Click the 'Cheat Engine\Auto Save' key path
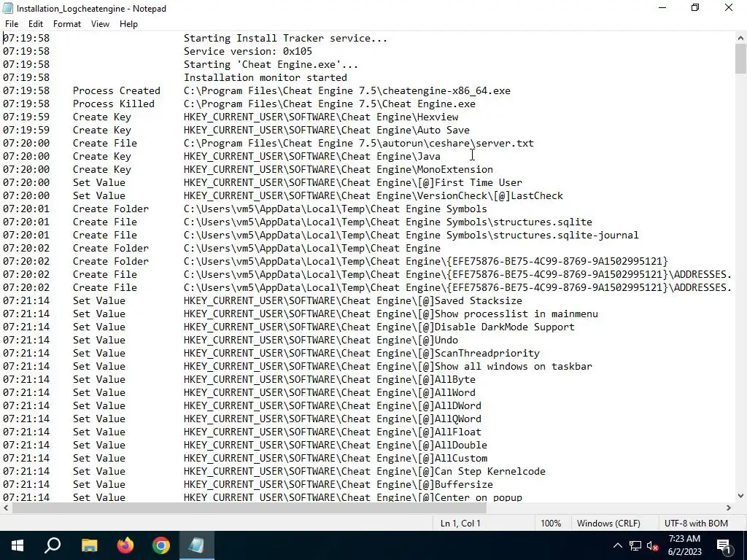 point(326,130)
